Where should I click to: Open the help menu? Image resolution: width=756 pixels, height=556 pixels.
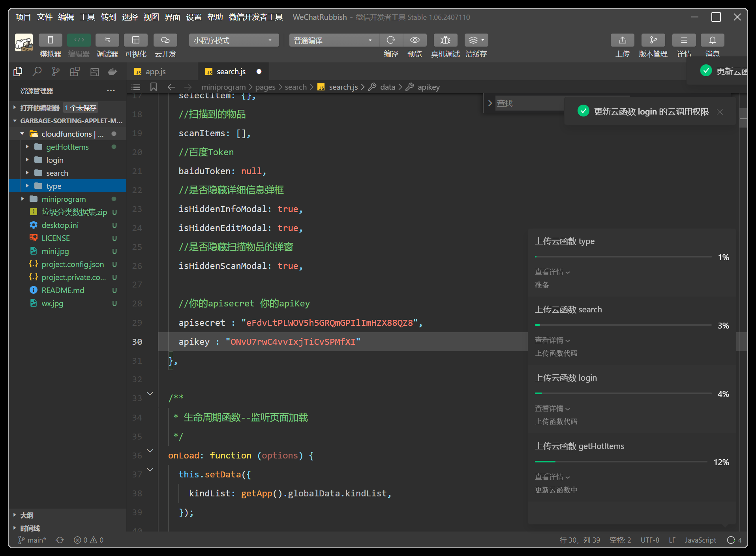215,17
